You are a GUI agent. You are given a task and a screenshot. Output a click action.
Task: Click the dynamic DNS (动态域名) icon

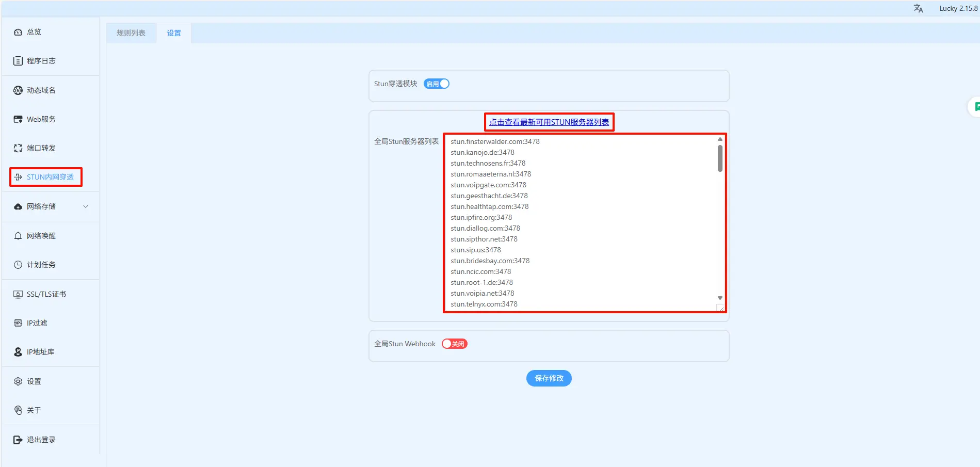pos(18,90)
